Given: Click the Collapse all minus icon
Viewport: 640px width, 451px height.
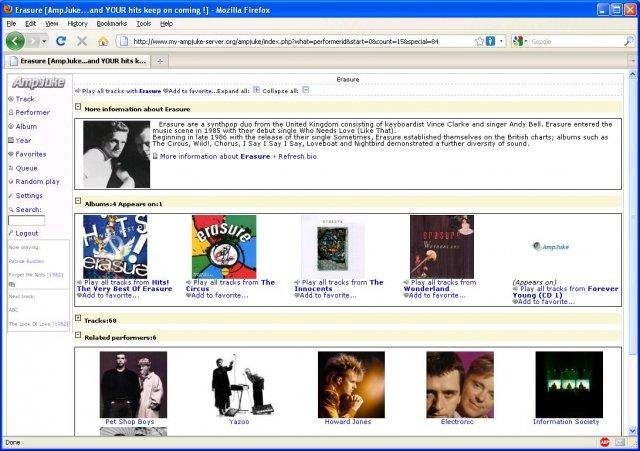Looking at the screenshot, I should [x=305, y=90].
